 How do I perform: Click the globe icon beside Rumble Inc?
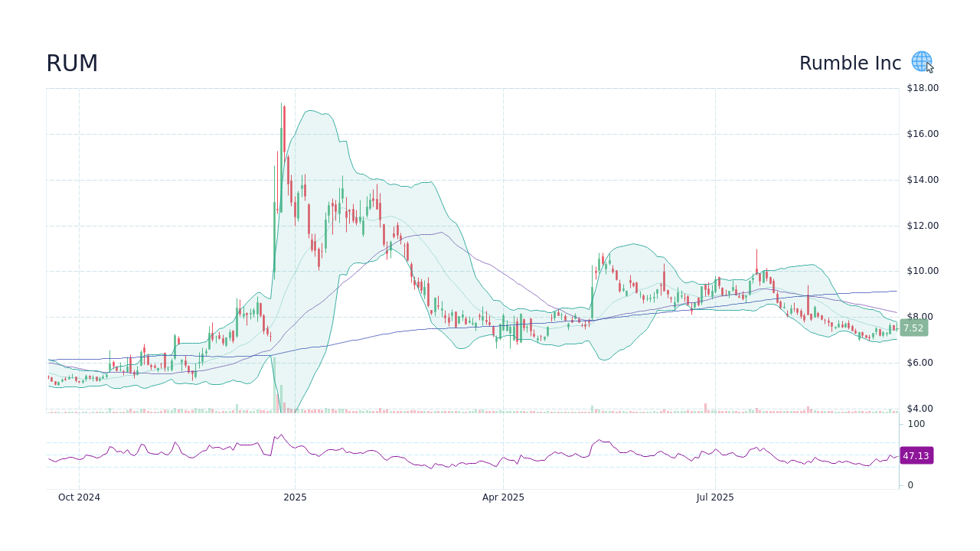tap(921, 61)
